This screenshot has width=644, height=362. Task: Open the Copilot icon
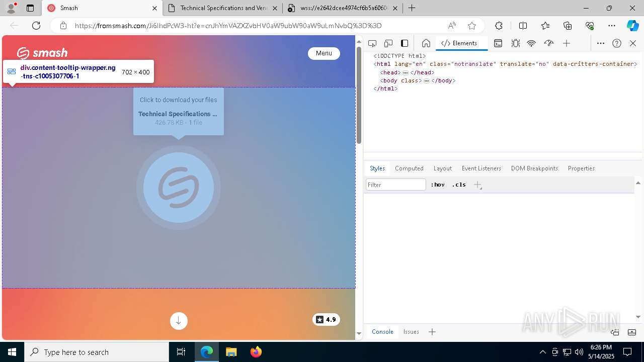tap(633, 26)
